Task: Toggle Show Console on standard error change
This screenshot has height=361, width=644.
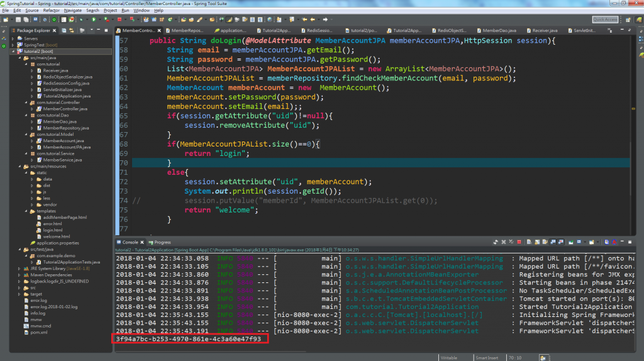Action: point(561,242)
